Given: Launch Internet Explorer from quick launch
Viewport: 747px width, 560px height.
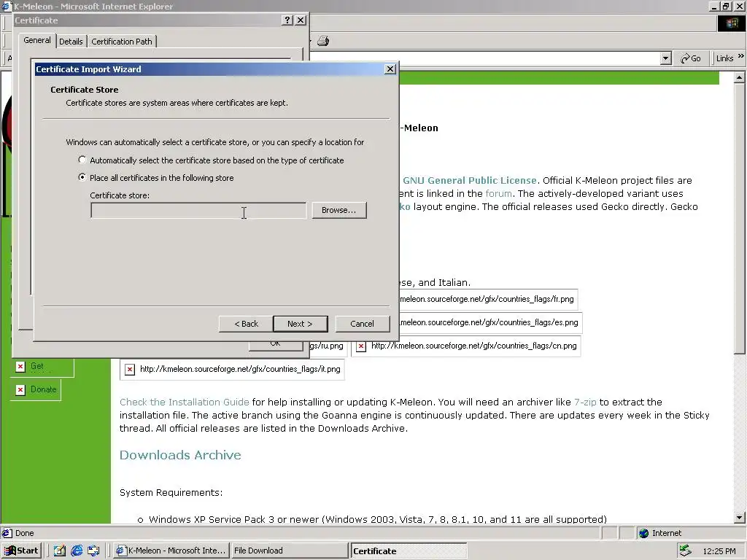Looking at the screenshot, I should [x=77, y=551].
